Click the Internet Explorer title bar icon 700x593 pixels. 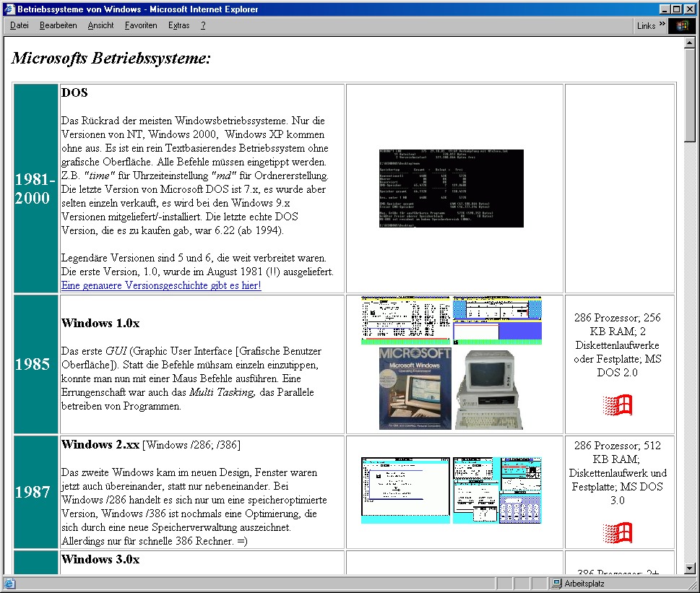9,9
